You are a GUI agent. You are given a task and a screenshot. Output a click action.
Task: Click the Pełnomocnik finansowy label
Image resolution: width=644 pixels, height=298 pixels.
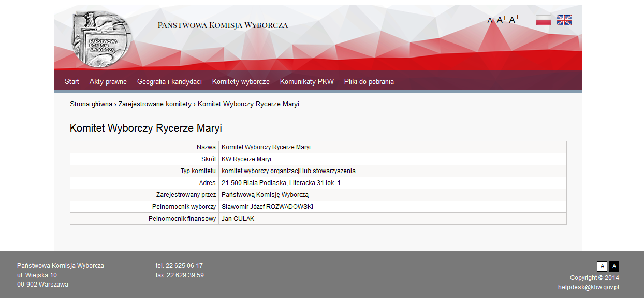point(182,219)
